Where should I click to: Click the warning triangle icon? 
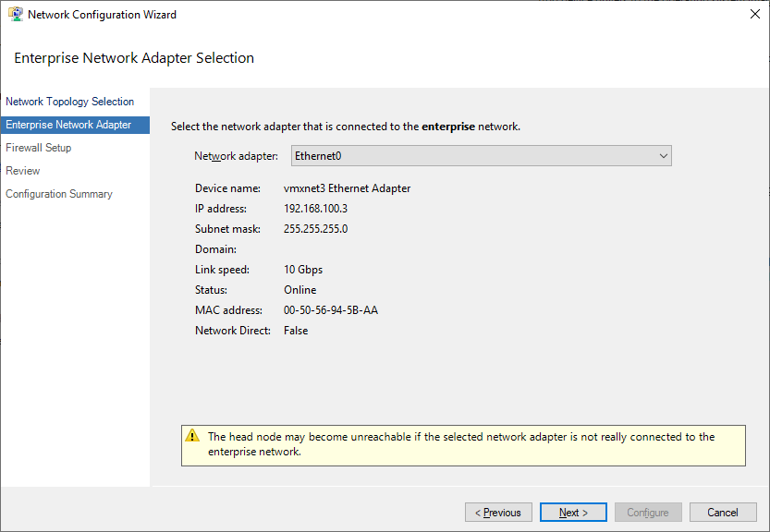[x=193, y=437]
